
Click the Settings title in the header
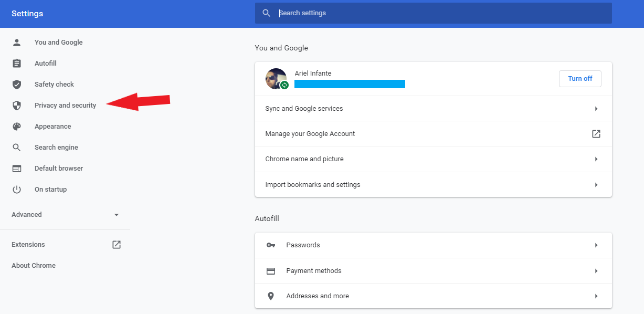click(27, 14)
